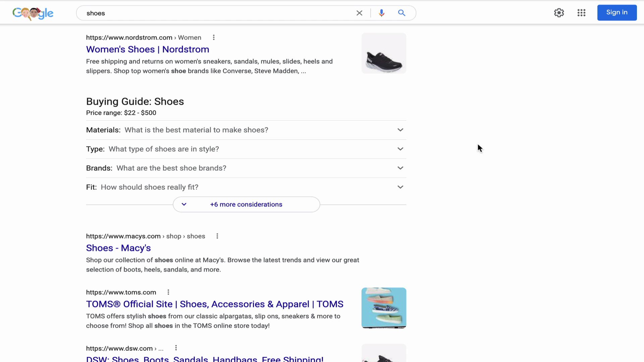Click chevron inside more considerations pill
Image resolution: width=644 pixels, height=362 pixels.
pyautogui.click(x=184, y=204)
